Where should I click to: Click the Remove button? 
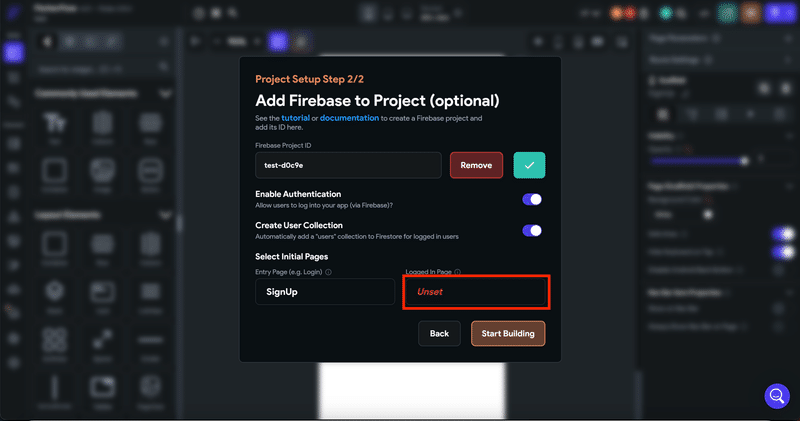[476, 165]
